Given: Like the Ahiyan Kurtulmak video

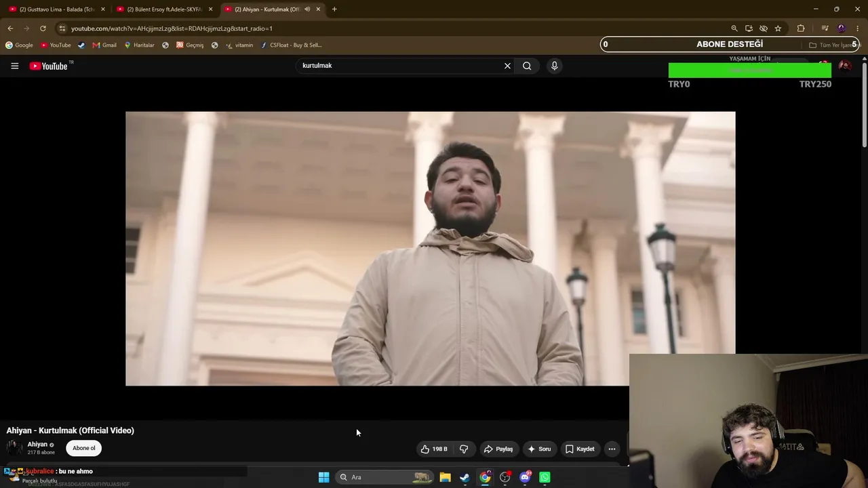Looking at the screenshot, I should [434, 449].
